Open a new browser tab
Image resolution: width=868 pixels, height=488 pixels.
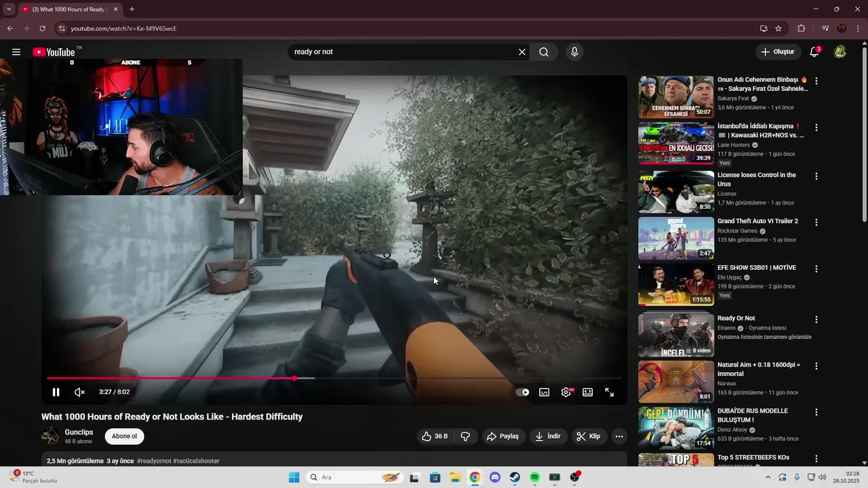[x=132, y=9]
